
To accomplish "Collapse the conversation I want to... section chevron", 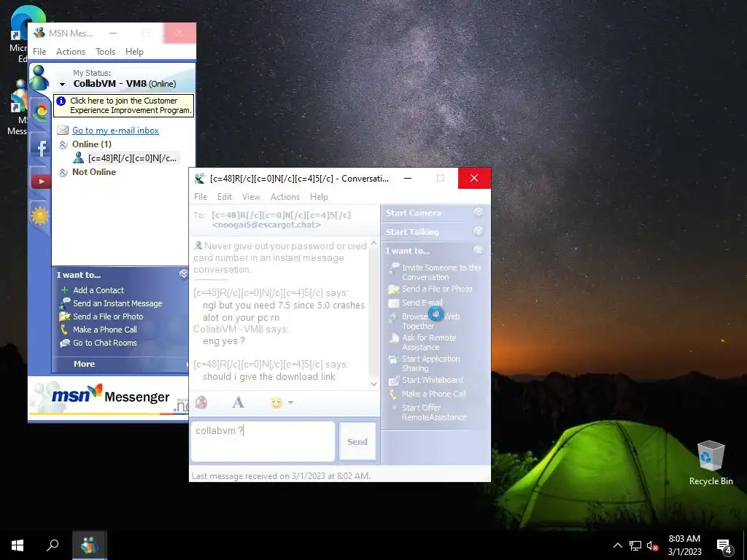I will pos(479,249).
